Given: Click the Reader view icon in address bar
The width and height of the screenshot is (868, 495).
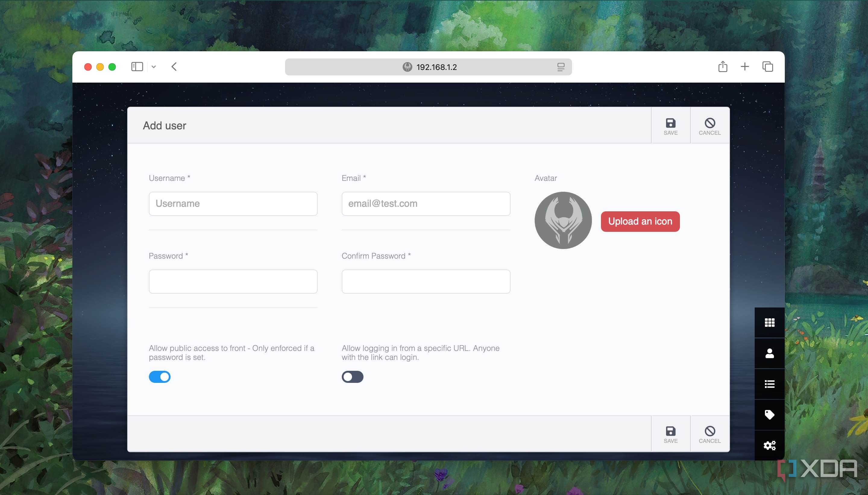Looking at the screenshot, I should [x=561, y=67].
